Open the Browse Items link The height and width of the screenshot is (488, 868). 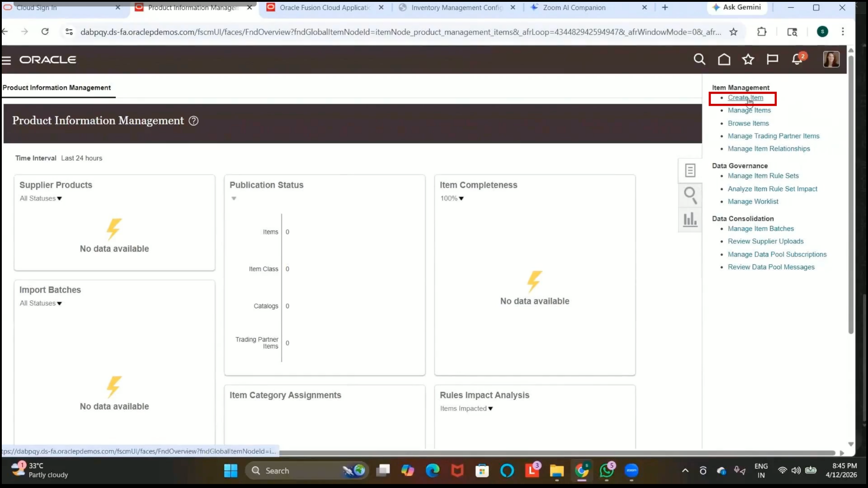[748, 123]
